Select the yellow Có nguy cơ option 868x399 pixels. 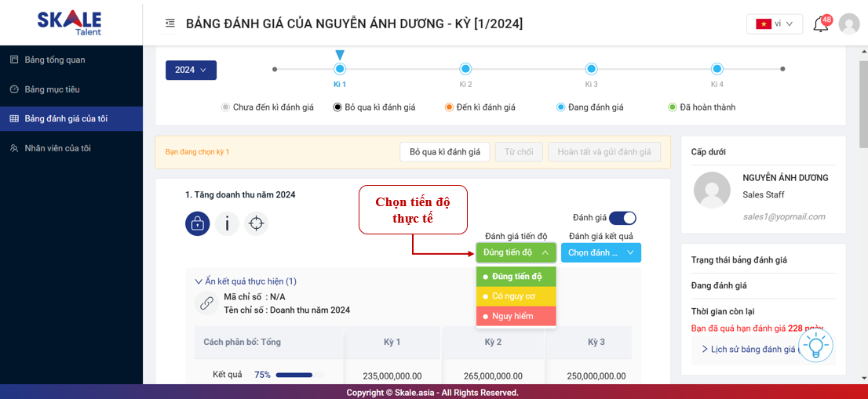coord(516,296)
